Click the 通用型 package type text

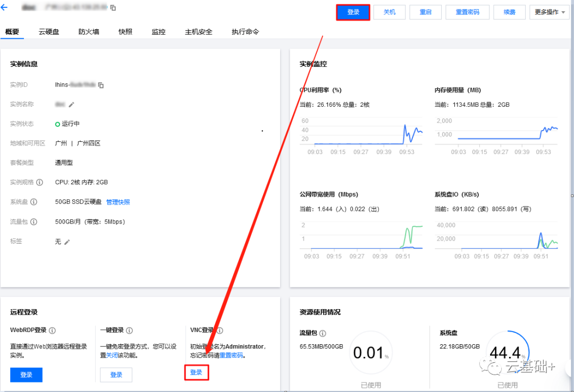pos(64,163)
